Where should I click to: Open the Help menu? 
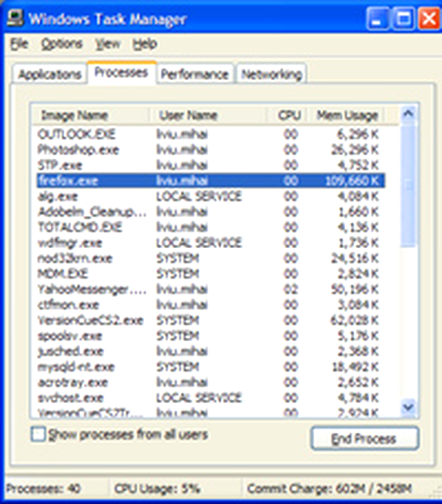(144, 44)
